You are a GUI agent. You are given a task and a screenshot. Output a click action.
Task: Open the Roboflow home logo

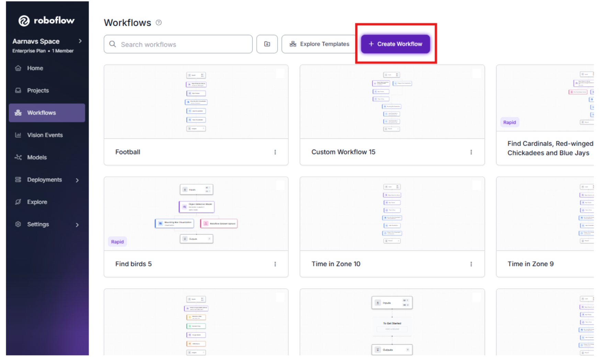pyautogui.click(x=46, y=21)
